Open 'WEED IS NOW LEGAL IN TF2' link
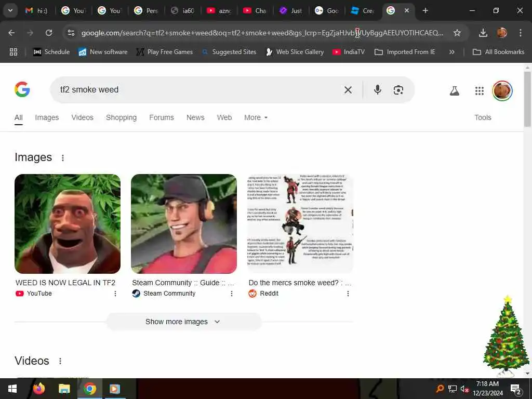This screenshot has width=532, height=399. [65, 283]
